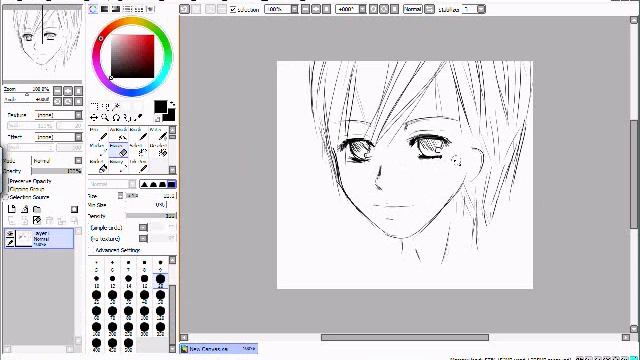Open the no texture brush dropdown
Image resolution: width=640 pixels, height=360 pixels.
tap(143, 238)
